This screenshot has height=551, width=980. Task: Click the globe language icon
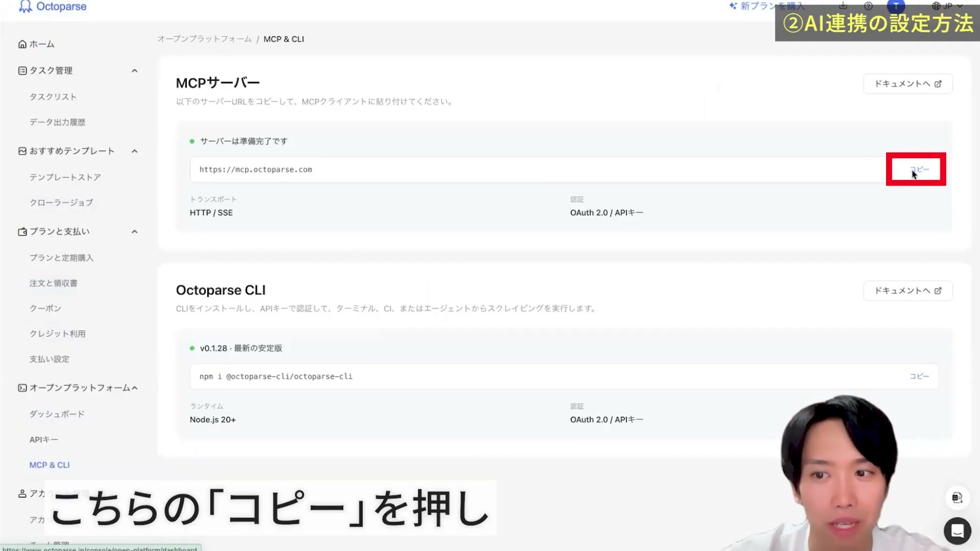tap(936, 6)
